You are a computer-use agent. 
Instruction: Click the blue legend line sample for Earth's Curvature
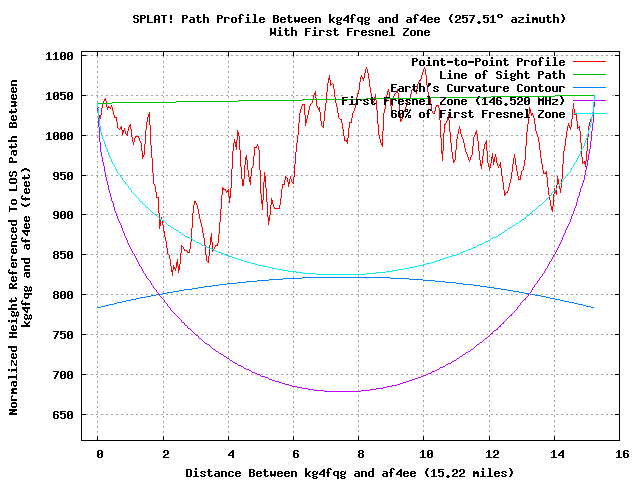click(589, 88)
